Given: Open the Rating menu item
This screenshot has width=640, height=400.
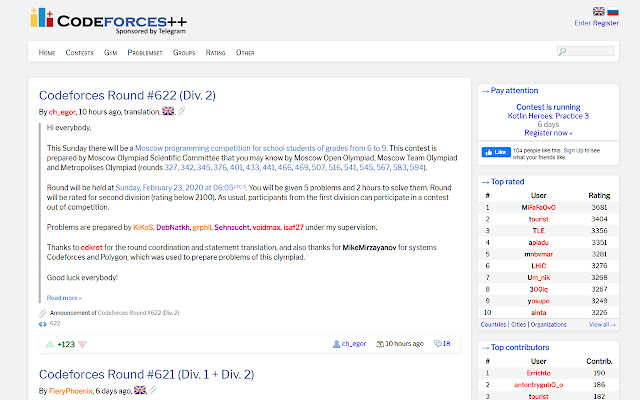Looking at the screenshot, I should (216, 53).
